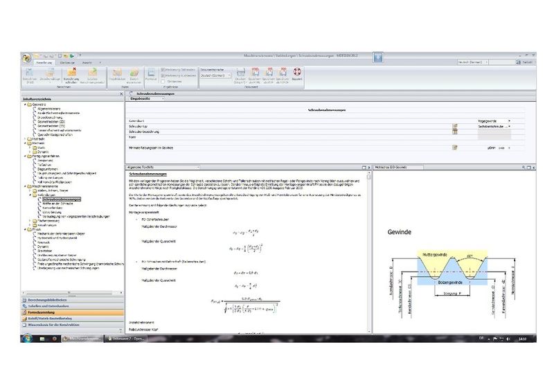
Task: Click the Berechnen (F10) ribbon icon
Action: 30,76
